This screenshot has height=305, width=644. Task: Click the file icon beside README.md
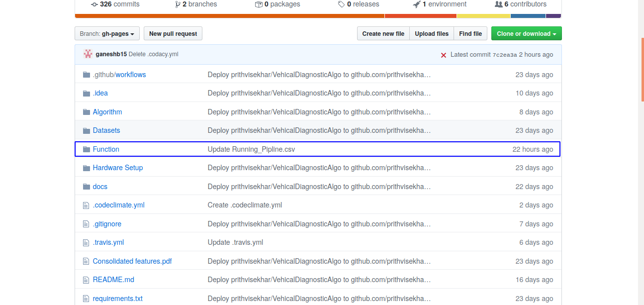click(86, 280)
